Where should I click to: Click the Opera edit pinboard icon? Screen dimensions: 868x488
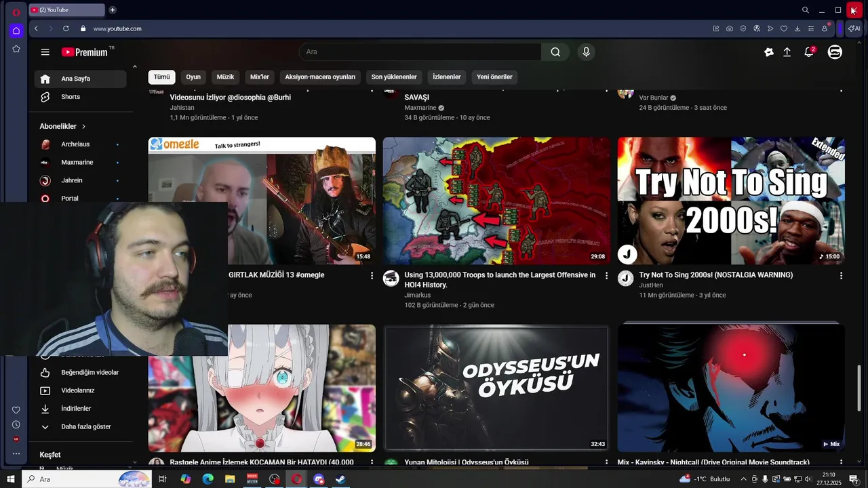pyautogui.click(x=715, y=28)
